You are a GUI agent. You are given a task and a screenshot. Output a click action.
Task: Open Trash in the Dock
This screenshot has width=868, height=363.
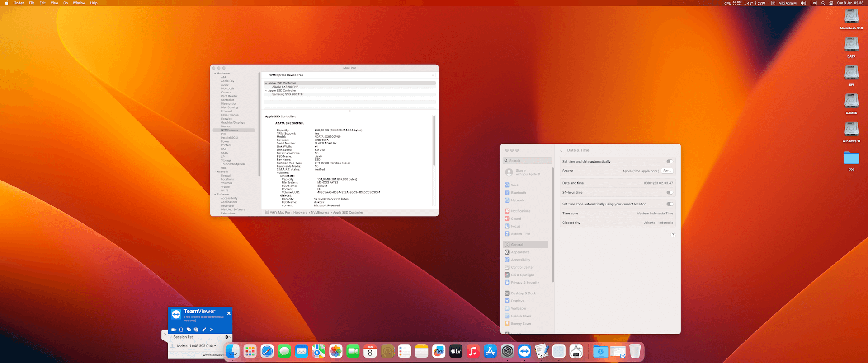(635, 351)
